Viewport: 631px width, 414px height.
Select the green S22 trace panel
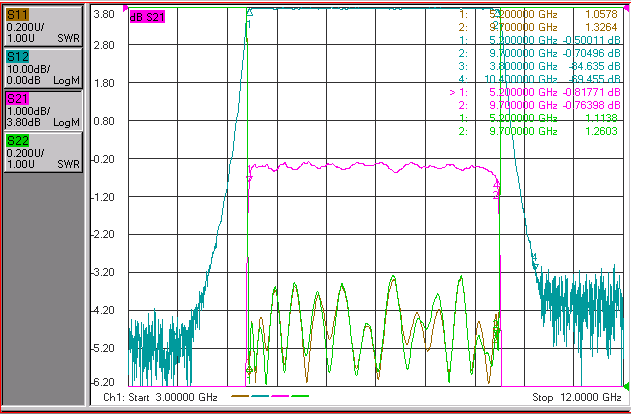43,152
